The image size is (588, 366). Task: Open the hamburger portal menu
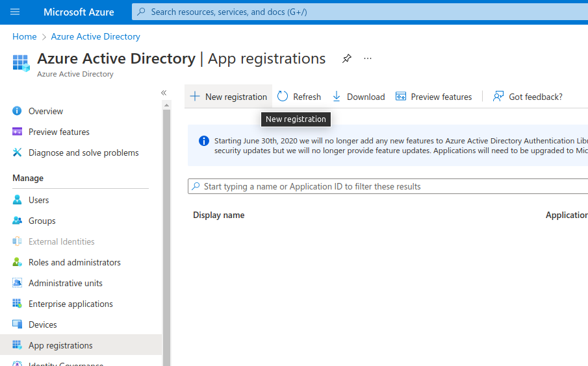point(15,12)
